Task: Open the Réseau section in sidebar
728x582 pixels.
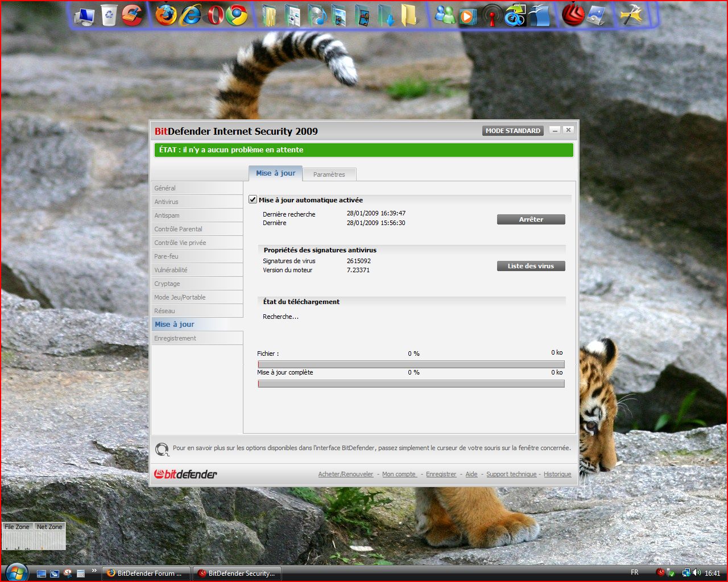Action: click(x=197, y=311)
